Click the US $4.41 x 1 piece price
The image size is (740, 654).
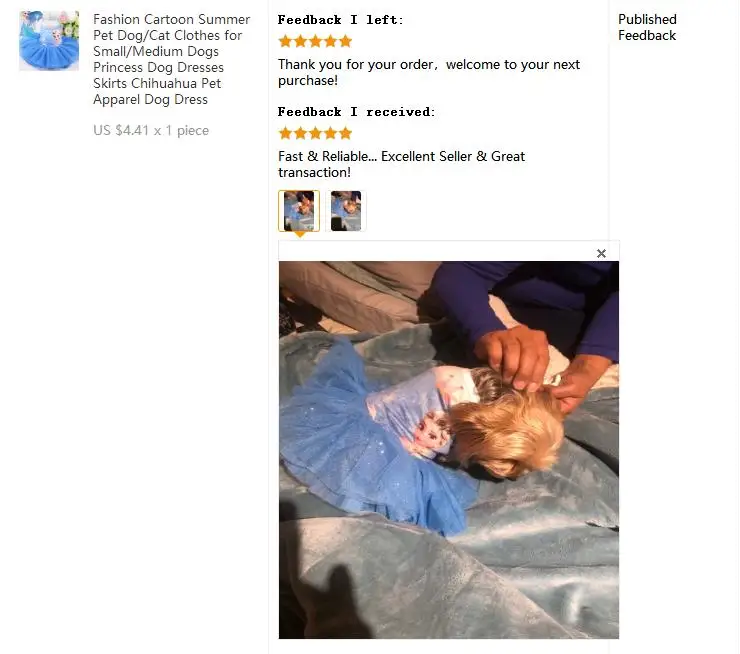(x=151, y=130)
